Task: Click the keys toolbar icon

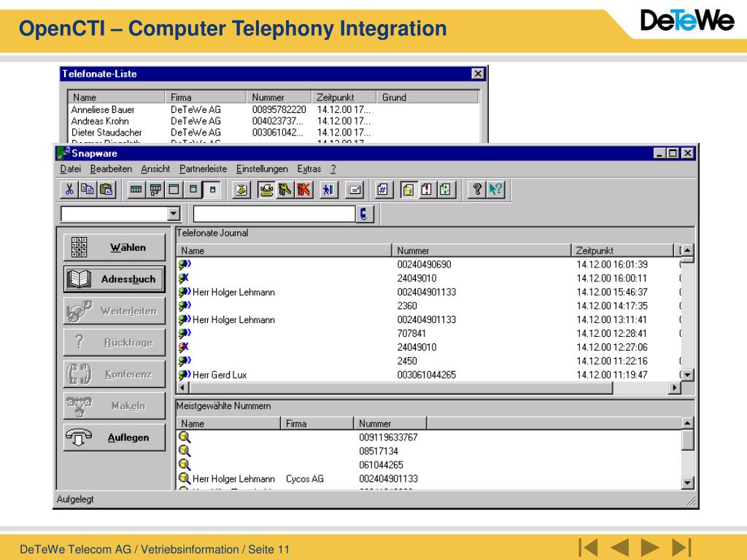Action: pyautogui.click(x=285, y=190)
